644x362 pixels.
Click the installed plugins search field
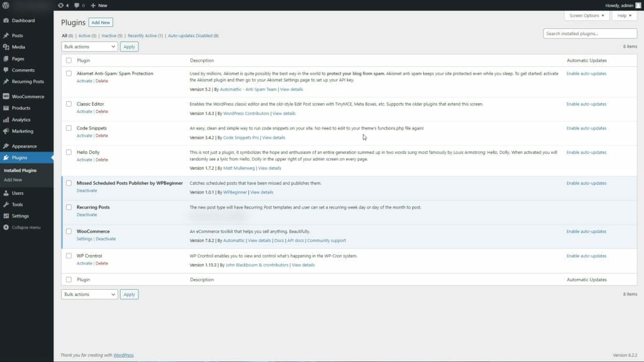click(590, 32)
